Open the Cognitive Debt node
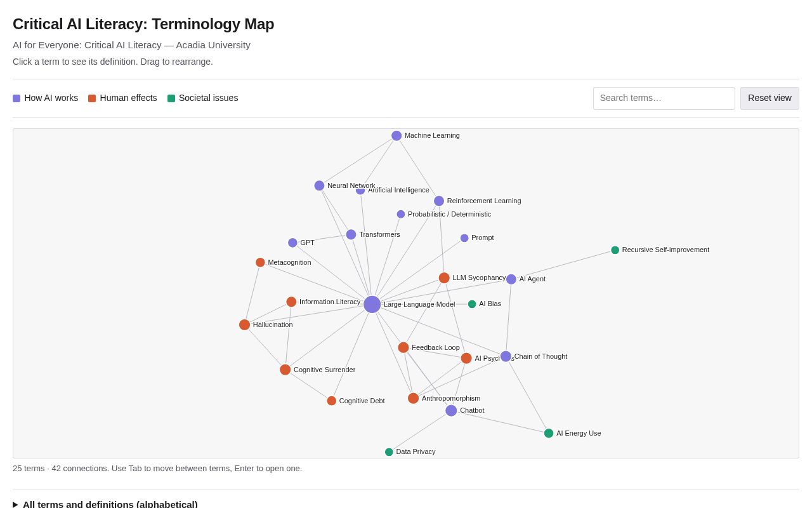812x508 pixels. [332, 401]
